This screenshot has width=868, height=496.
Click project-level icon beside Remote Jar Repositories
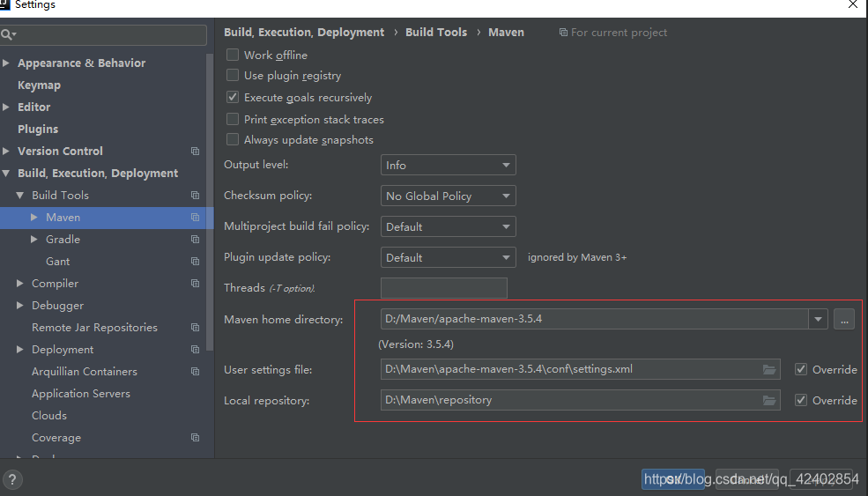click(x=195, y=328)
